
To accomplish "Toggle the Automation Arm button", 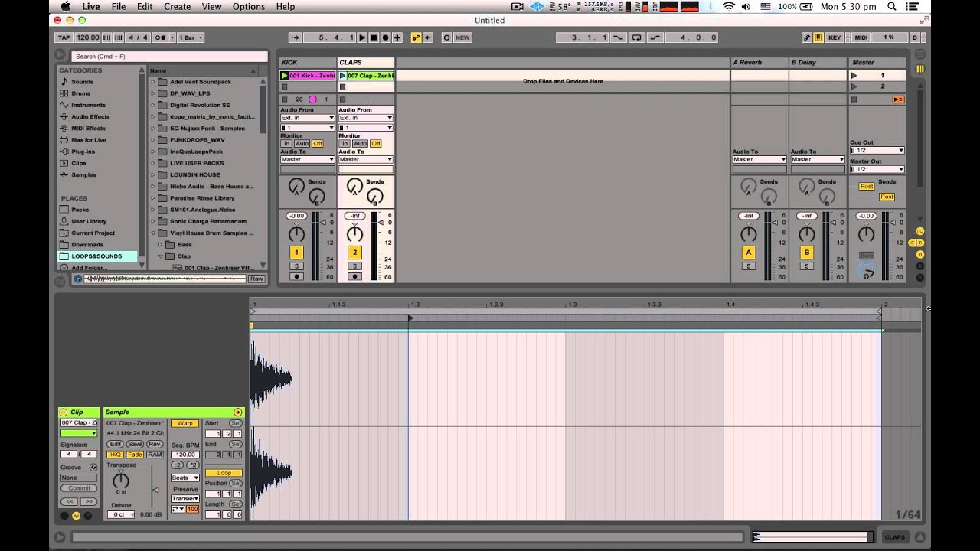I will [416, 37].
